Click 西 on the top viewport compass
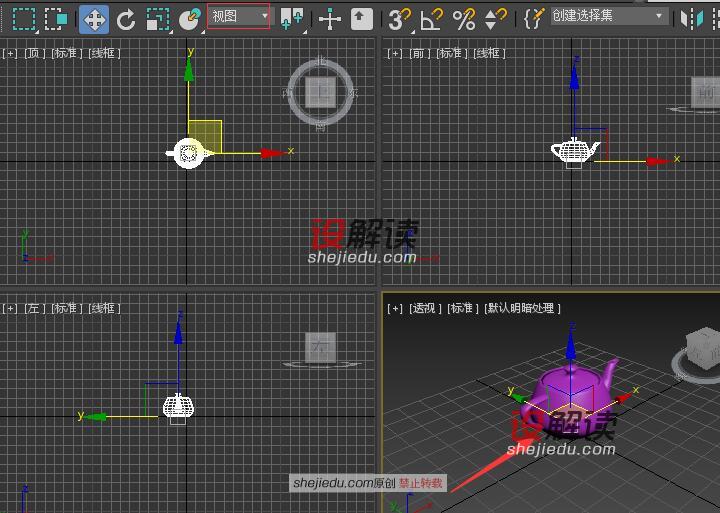Viewport: 720px width, 513px height. (x=288, y=93)
